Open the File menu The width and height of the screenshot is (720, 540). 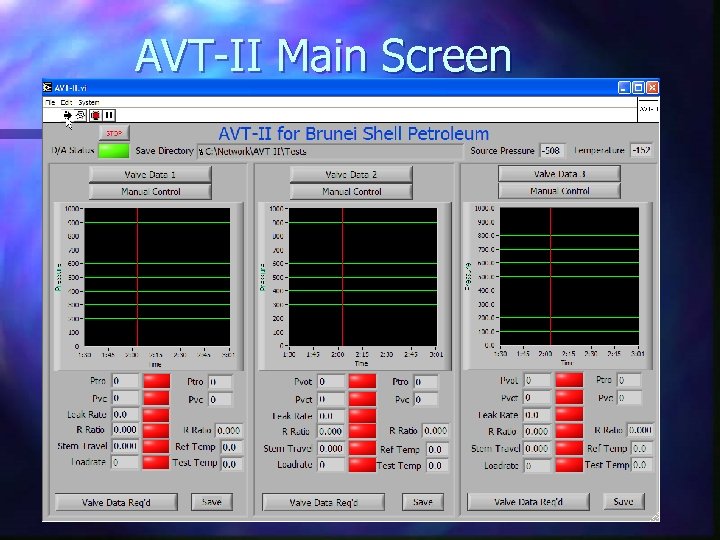[x=50, y=102]
